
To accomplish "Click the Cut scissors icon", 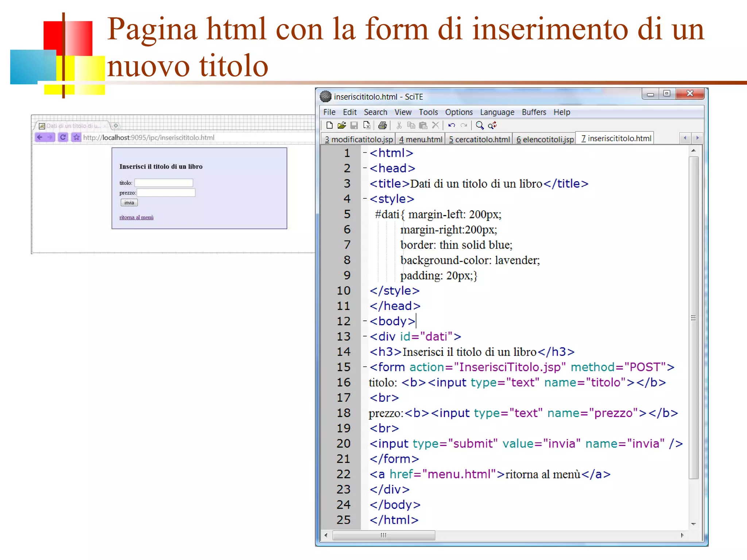I will point(399,125).
